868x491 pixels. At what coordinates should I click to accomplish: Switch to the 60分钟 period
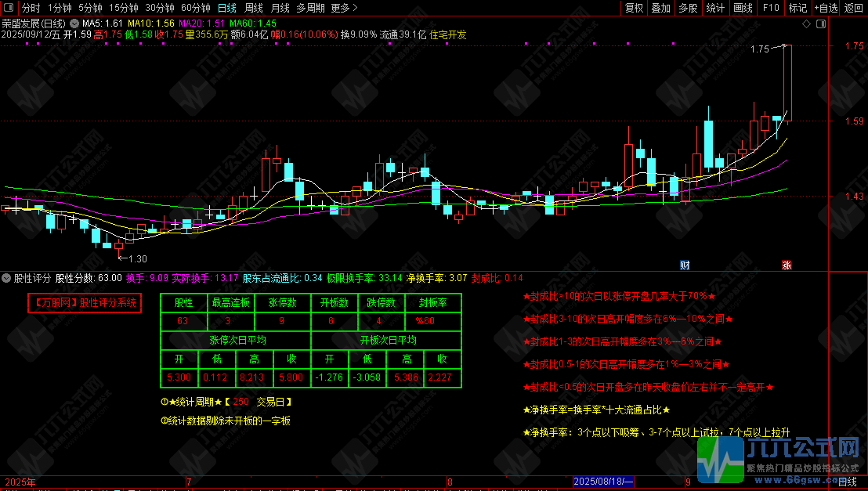195,8
